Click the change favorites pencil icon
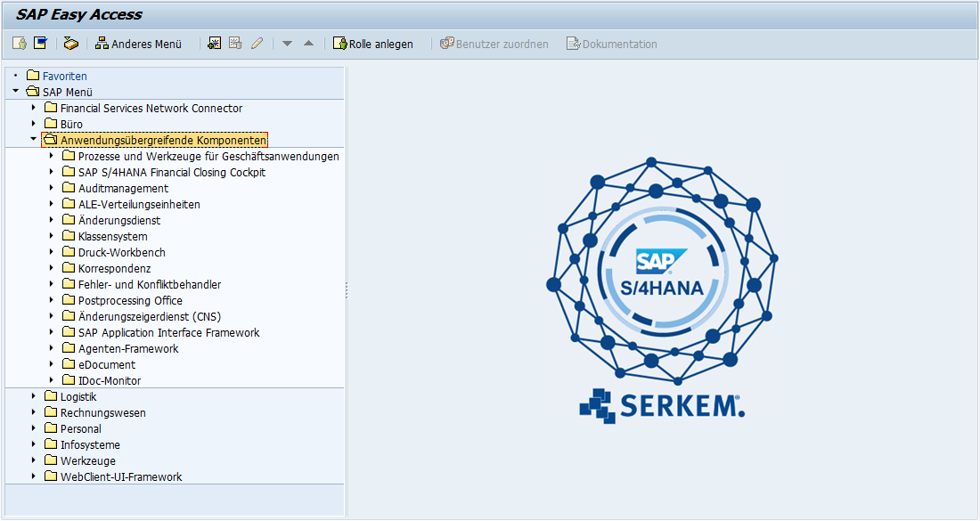Image resolution: width=980 pixels, height=521 pixels. coord(257,44)
